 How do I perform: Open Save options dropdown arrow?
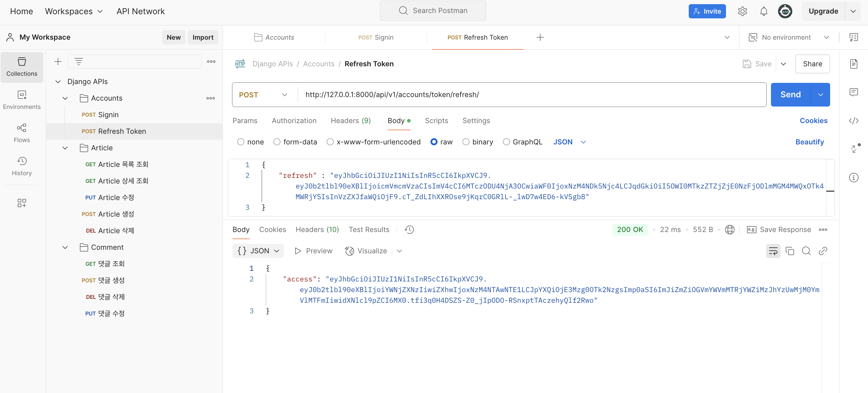783,64
